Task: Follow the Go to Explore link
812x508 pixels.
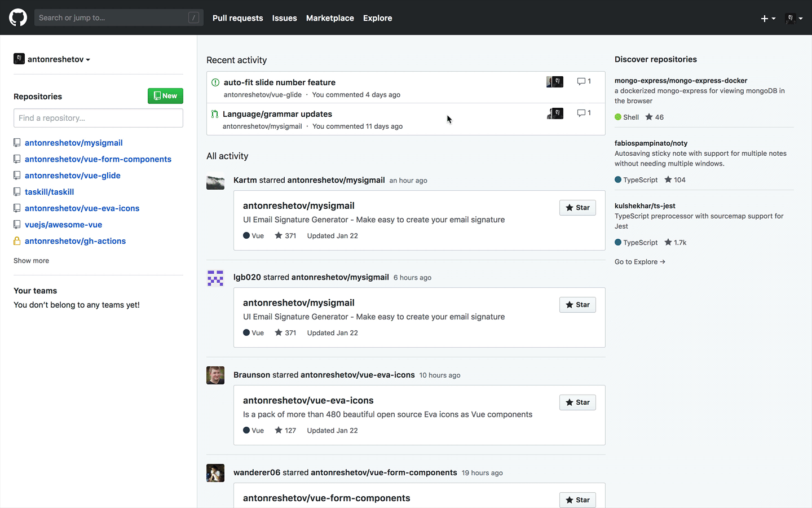Action: coord(640,262)
